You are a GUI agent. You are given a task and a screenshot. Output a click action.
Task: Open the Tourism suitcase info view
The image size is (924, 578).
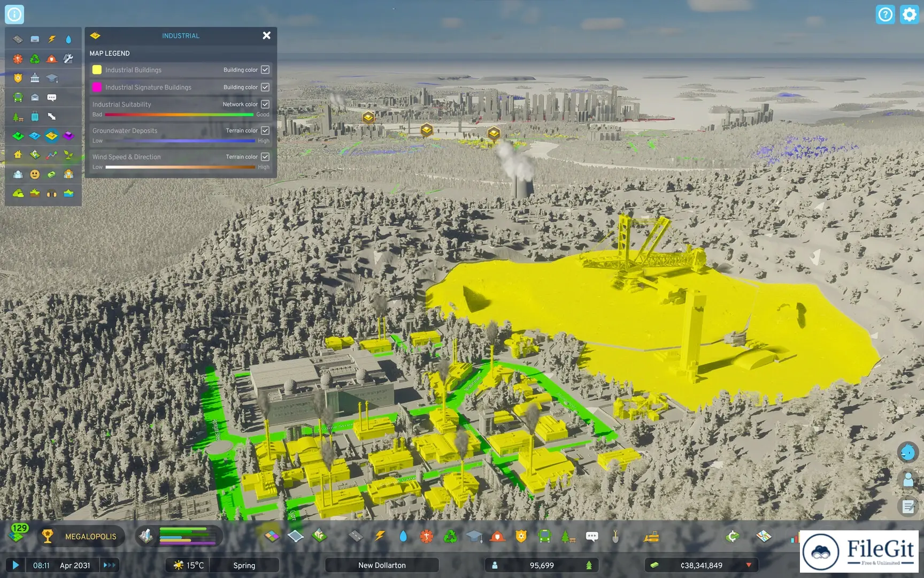coord(35,117)
